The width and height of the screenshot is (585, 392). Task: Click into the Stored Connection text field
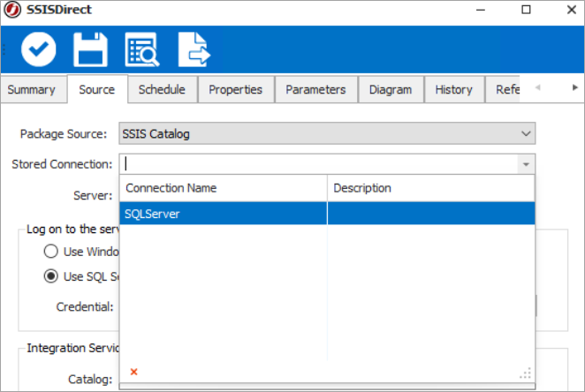318,164
